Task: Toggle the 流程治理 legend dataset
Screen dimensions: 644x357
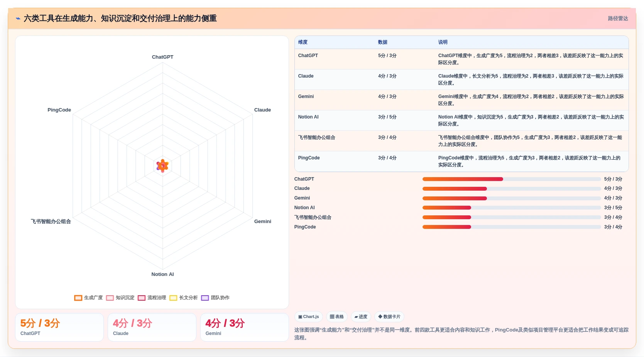Action: click(152, 298)
